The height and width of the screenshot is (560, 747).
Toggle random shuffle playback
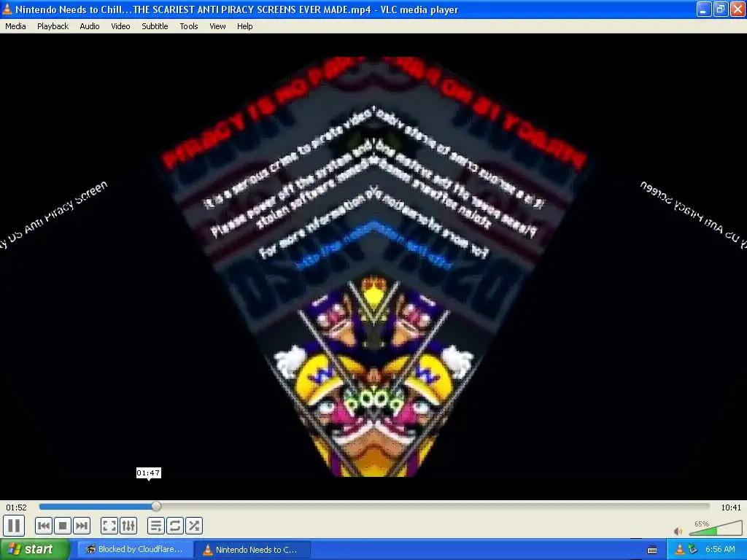point(194,526)
